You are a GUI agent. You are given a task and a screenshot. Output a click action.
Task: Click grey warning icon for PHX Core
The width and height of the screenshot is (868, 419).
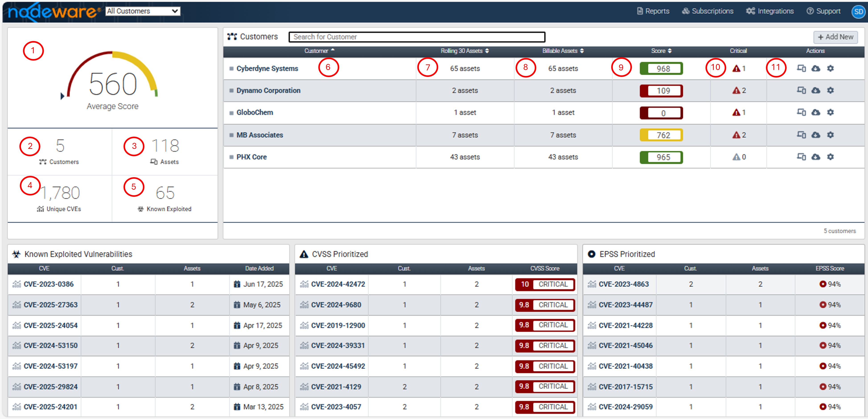[736, 157]
